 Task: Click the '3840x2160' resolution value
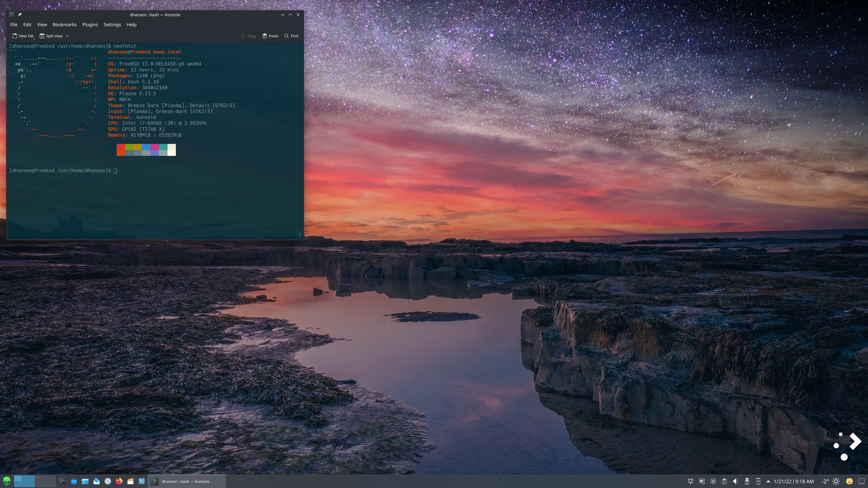154,88
